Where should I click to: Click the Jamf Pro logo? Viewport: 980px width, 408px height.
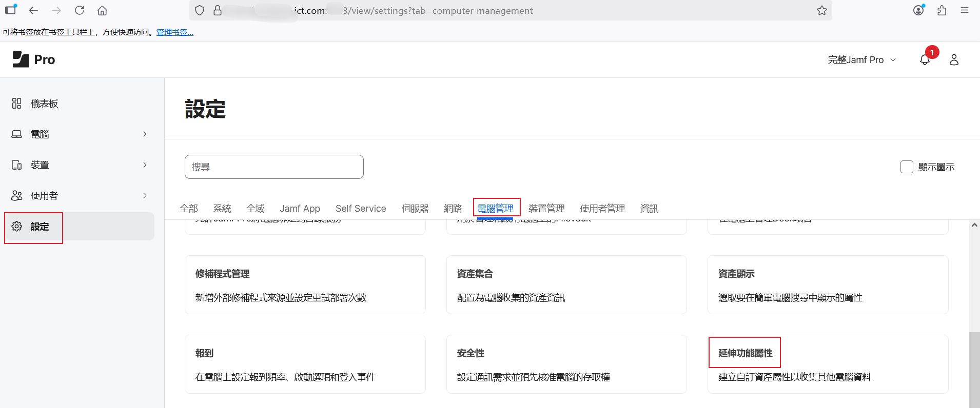coord(34,59)
